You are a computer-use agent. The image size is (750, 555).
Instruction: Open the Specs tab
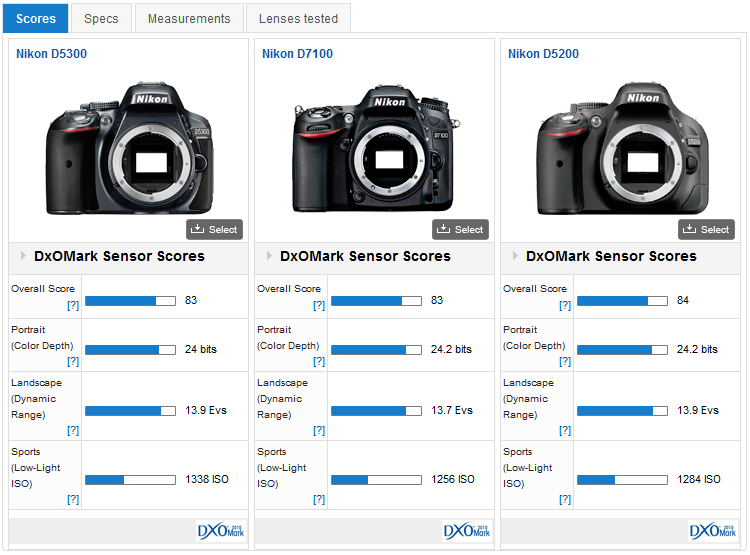[101, 18]
